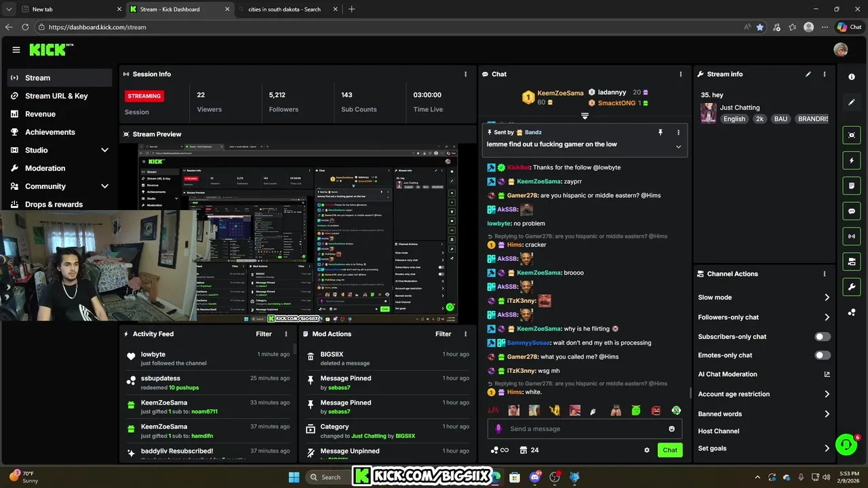Open Stream URL & Key page

[60, 96]
